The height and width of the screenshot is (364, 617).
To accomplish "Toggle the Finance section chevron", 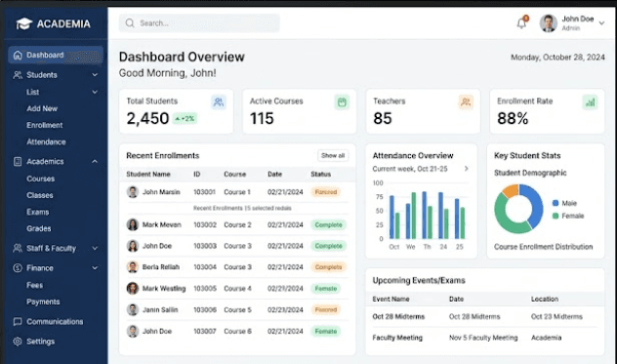I will pyautogui.click(x=95, y=268).
